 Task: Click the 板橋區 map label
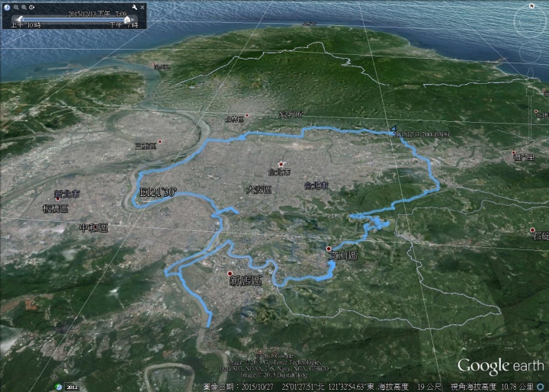pos(56,209)
